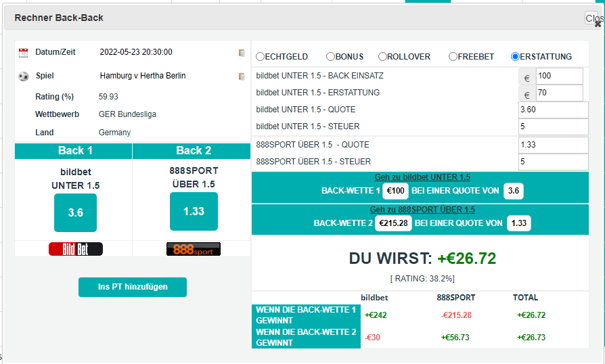The height and width of the screenshot is (364, 605).
Task: Select the ERSTATTUNG radio option
Action: point(515,57)
